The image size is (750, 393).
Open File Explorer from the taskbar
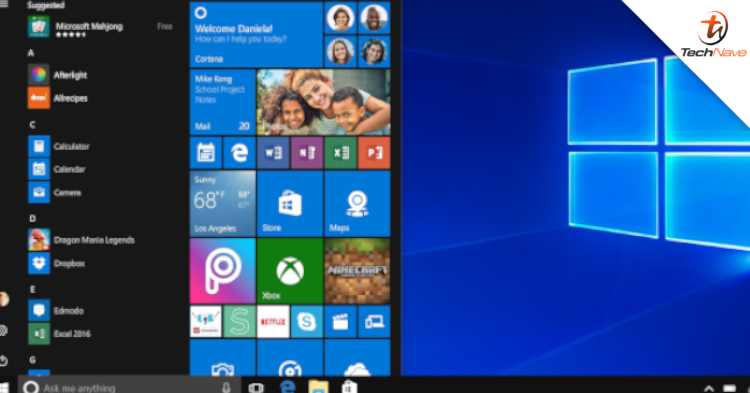tap(319, 387)
